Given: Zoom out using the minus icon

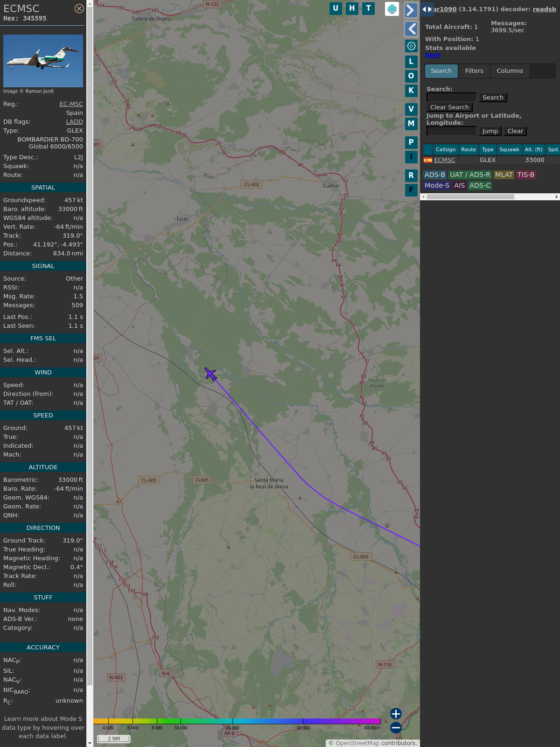Looking at the screenshot, I should tap(396, 727).
